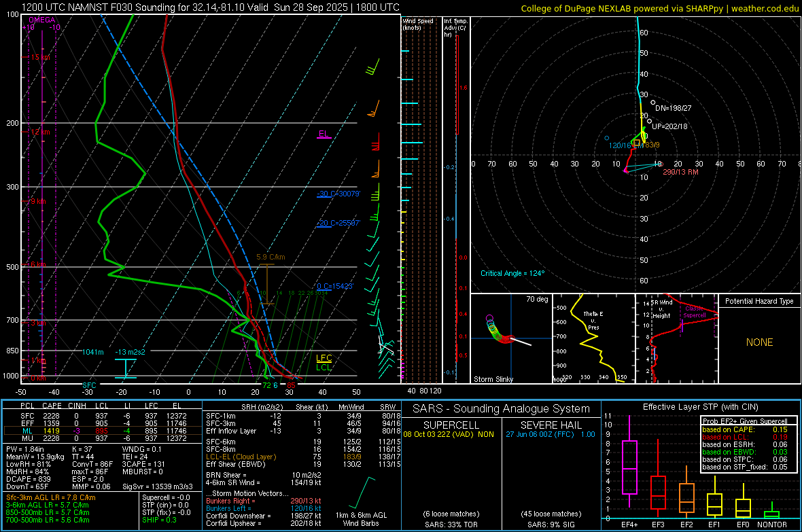Click the green LCL marker on skew-T
802x532 pixels.
pyautogui.click(x=324, y=367)
